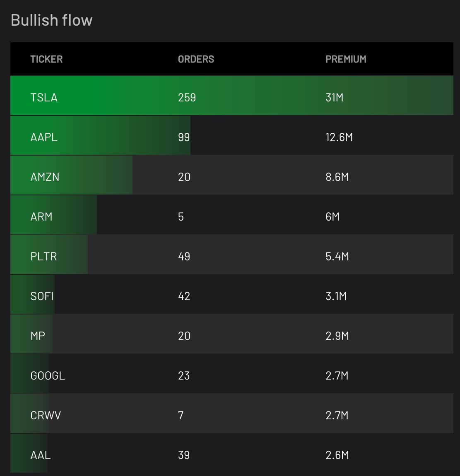This screenshot has width=460, height=476.
Task: Click TSLA's 31M premium value
Action: pos(334,97)
